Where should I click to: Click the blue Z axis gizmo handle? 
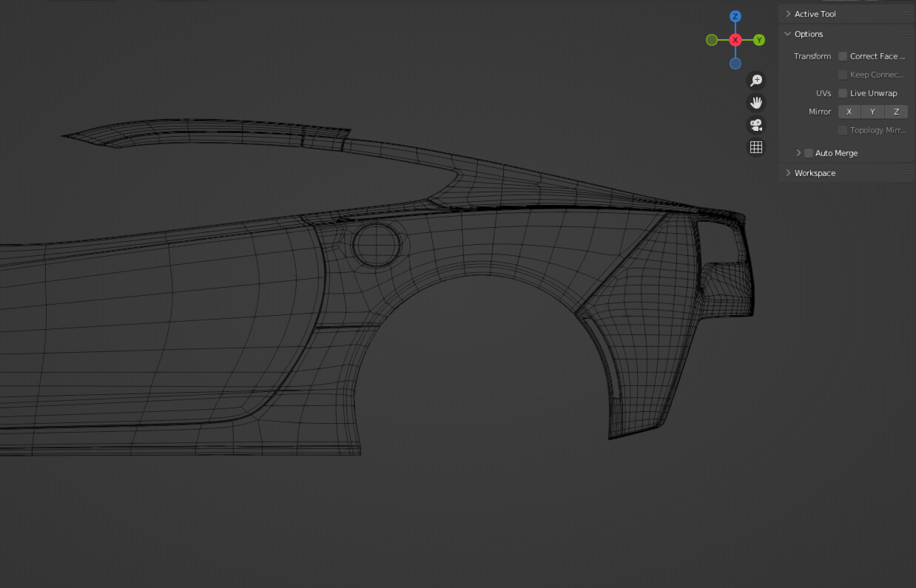coord(735,16)
